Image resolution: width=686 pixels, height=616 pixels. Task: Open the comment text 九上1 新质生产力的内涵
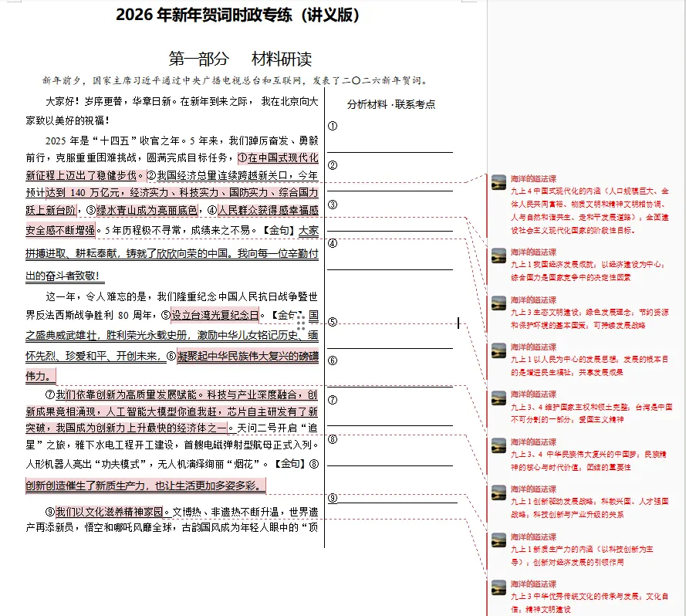[583, 556]
